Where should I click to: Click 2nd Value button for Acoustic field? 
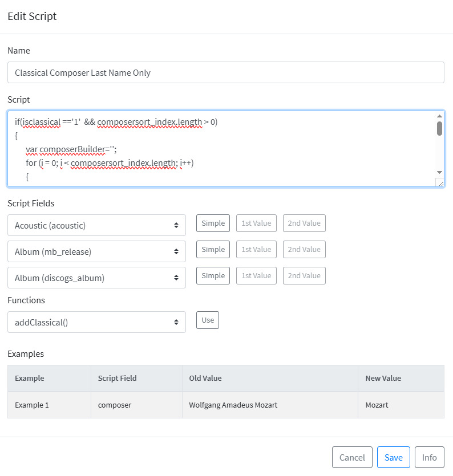304,223
